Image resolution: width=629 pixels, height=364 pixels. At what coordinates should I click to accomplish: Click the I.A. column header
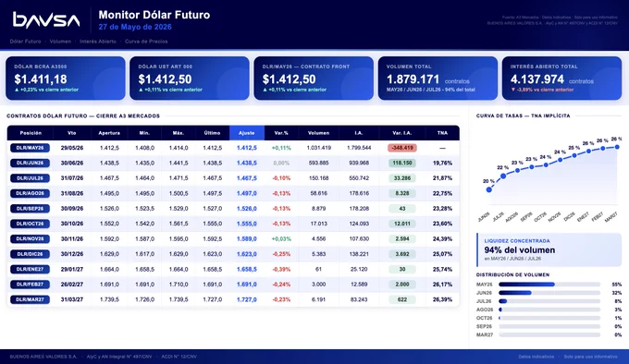pos(359,133)
